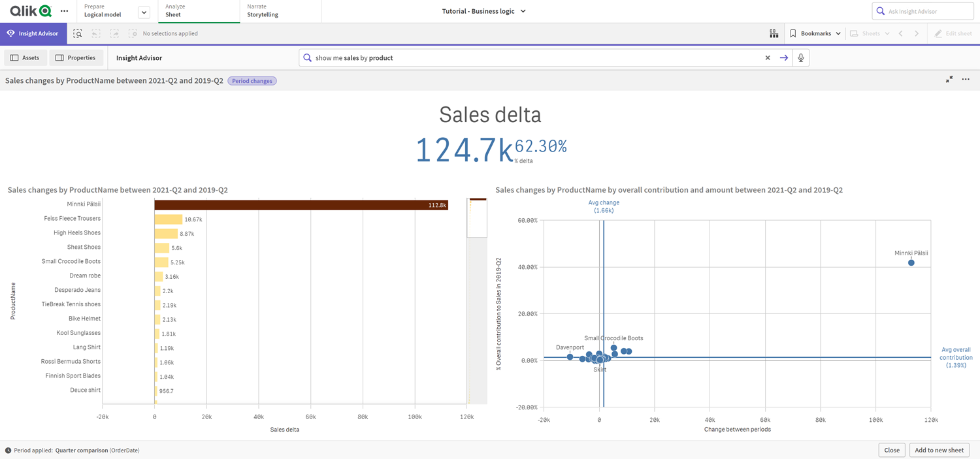Close the analysis with the Close button

[891, 450]
